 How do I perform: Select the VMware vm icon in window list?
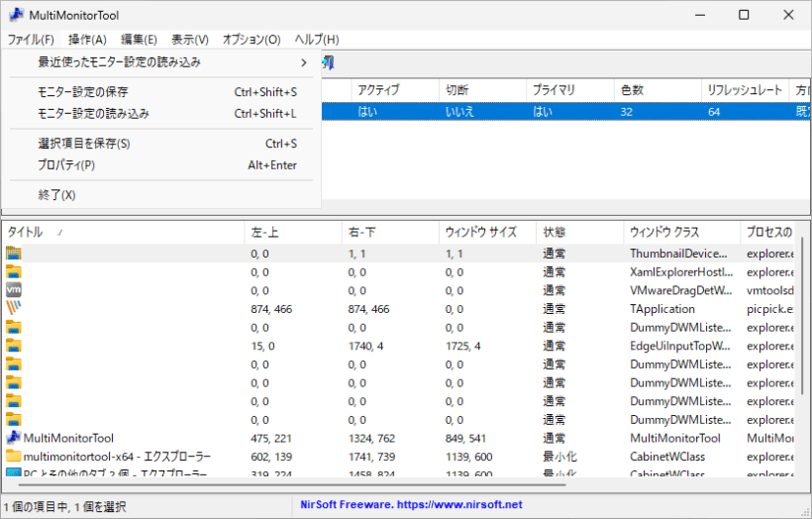pyautogui.click(x=14, y=290)
